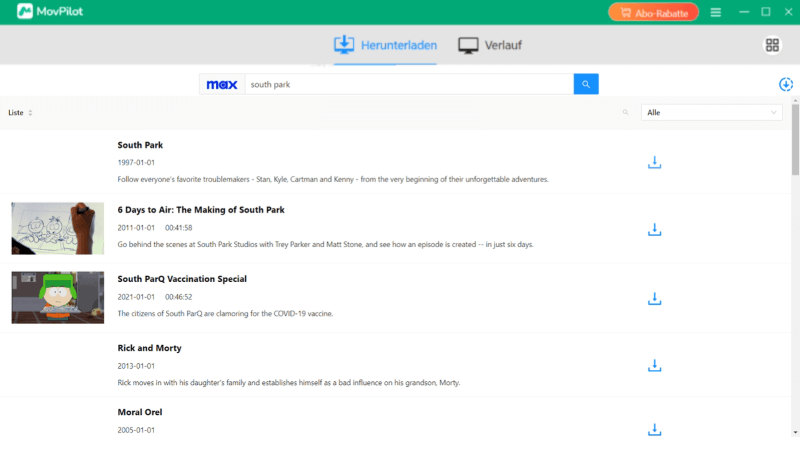
Task: Click the Rick and Morty description text
Action: tap(289, 383)
